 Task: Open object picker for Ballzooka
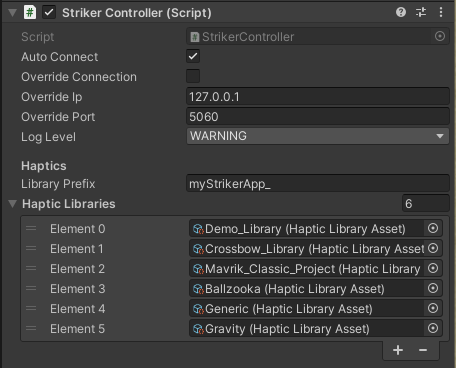433,288
